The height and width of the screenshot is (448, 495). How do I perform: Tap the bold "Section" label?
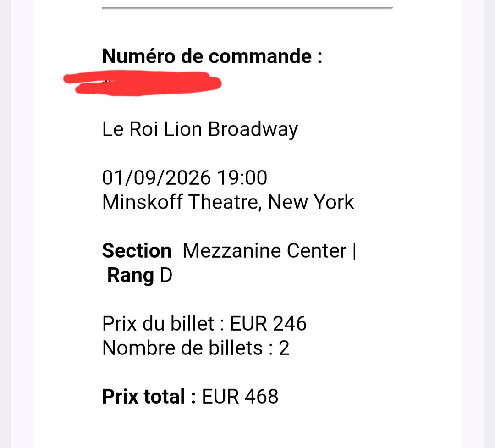pos(137,251)
